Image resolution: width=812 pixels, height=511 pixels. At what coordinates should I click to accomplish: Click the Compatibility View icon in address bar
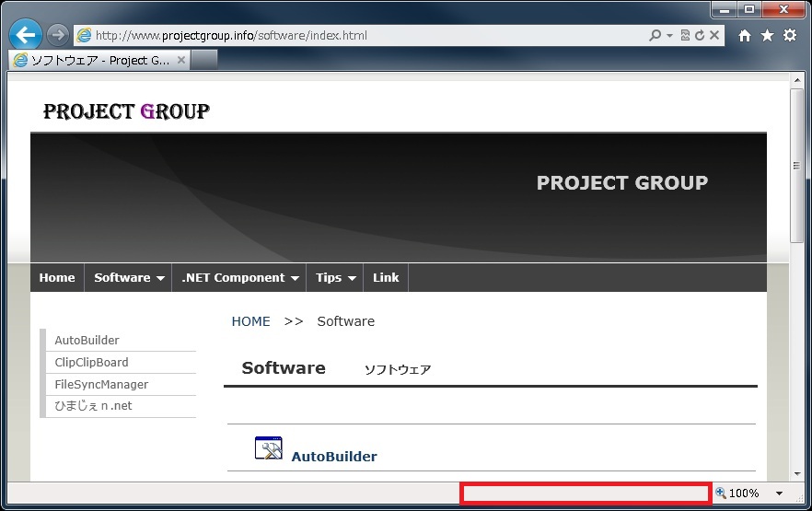[685, 36]
